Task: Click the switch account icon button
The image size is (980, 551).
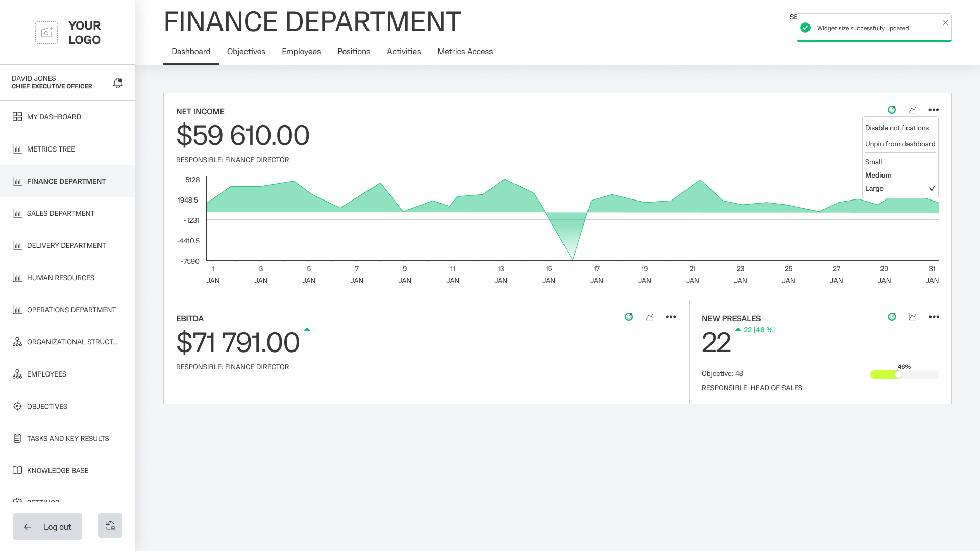Action: click(x=110, y=525)
